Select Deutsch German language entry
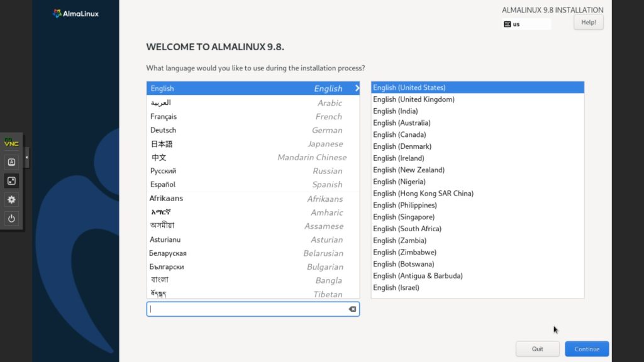644x362 pixels. point(253,130)
